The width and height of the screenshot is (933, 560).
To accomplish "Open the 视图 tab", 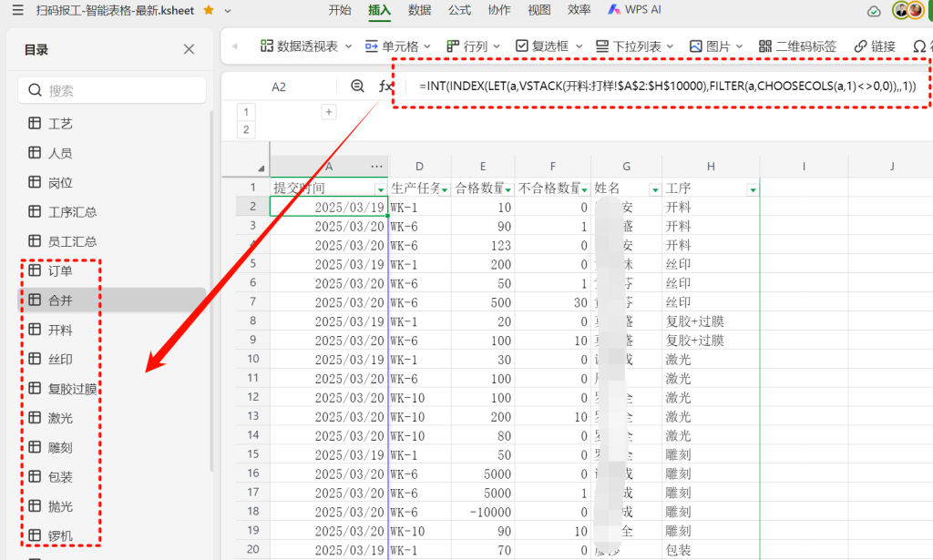I will 539,10.
